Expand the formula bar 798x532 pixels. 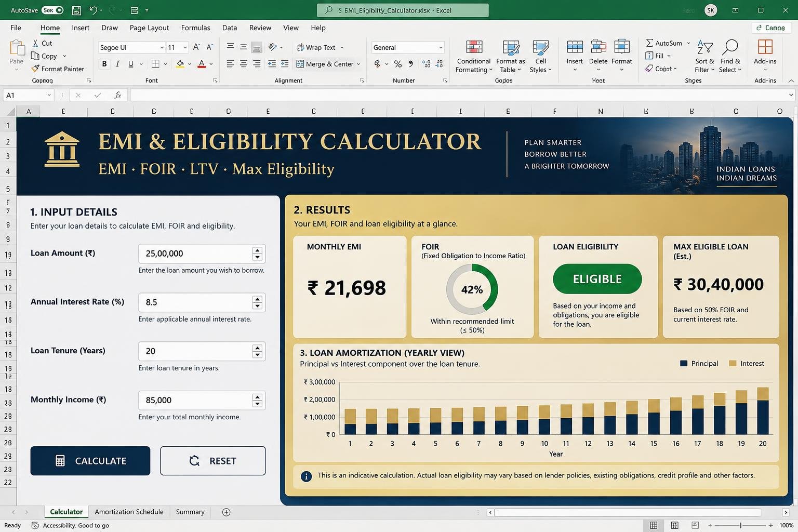click(x=791, y=95)
